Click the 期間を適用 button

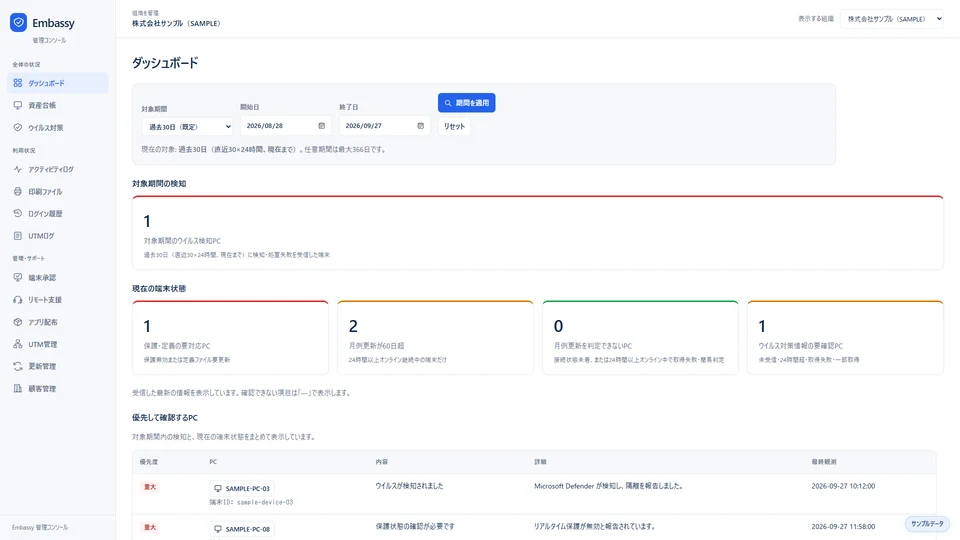pos(467,103)
